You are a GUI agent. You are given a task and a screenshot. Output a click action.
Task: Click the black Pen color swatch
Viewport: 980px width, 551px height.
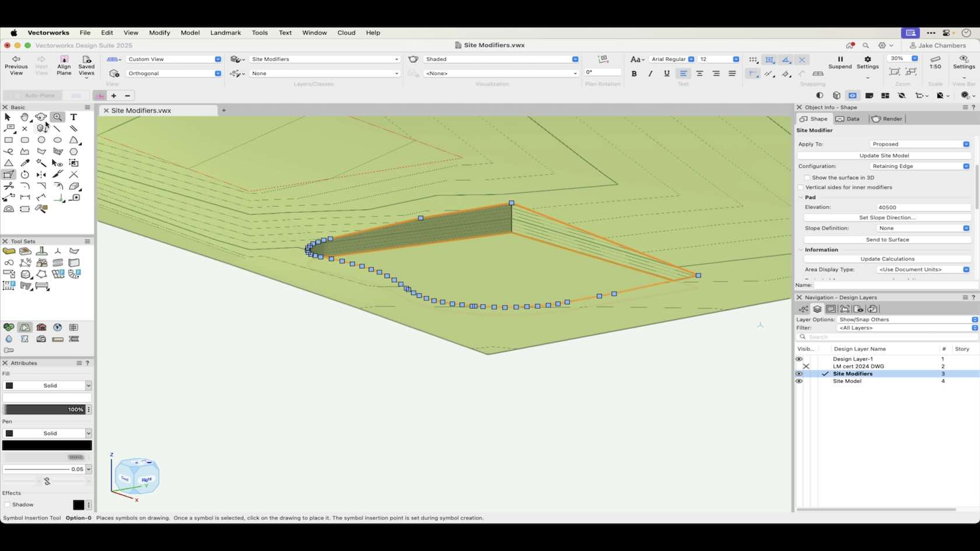pos(47,445)
